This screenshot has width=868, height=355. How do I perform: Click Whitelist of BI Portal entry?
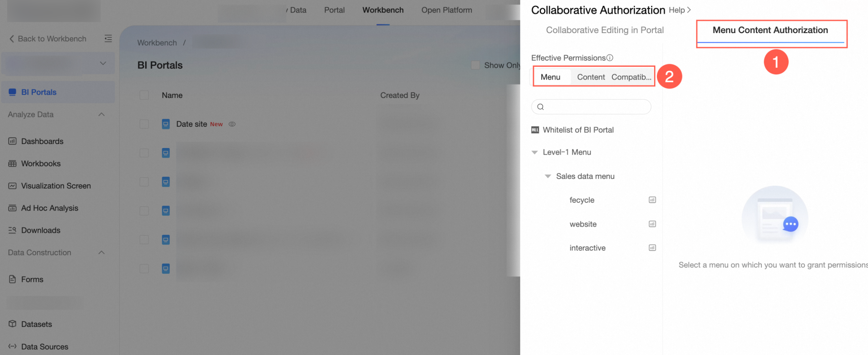pyautogui.click(x=578, y=130)
